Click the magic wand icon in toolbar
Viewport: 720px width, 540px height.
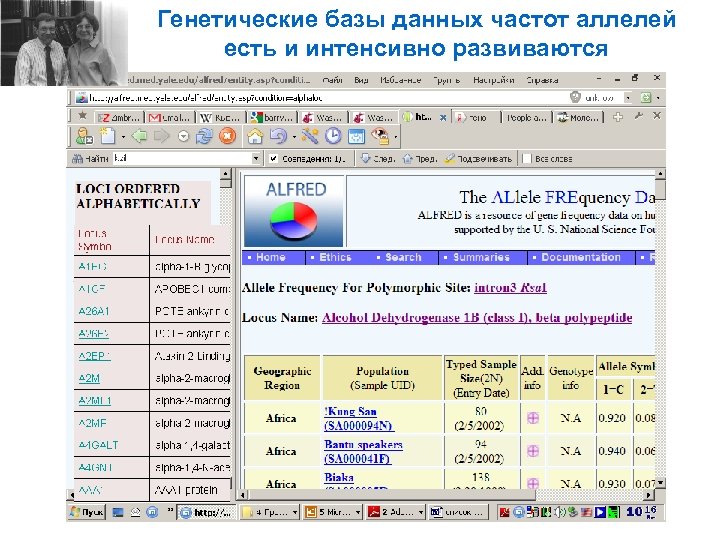click(x=310, y=136)
